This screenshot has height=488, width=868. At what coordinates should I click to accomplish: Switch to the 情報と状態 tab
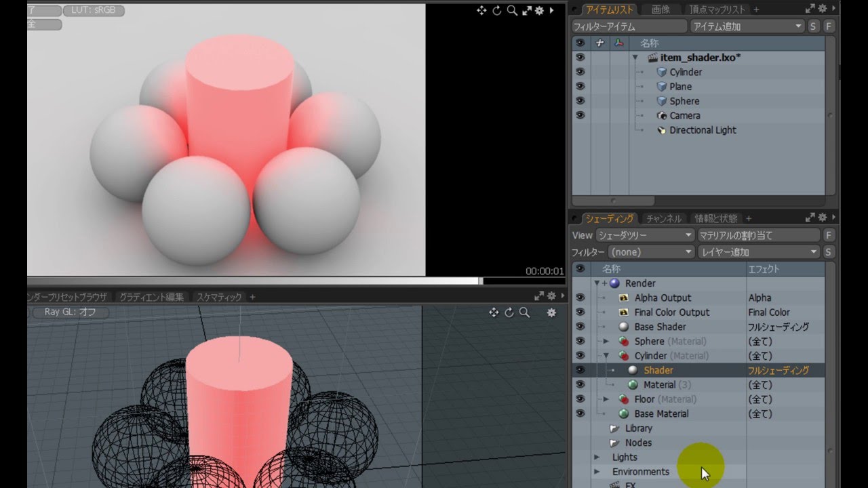716,219
